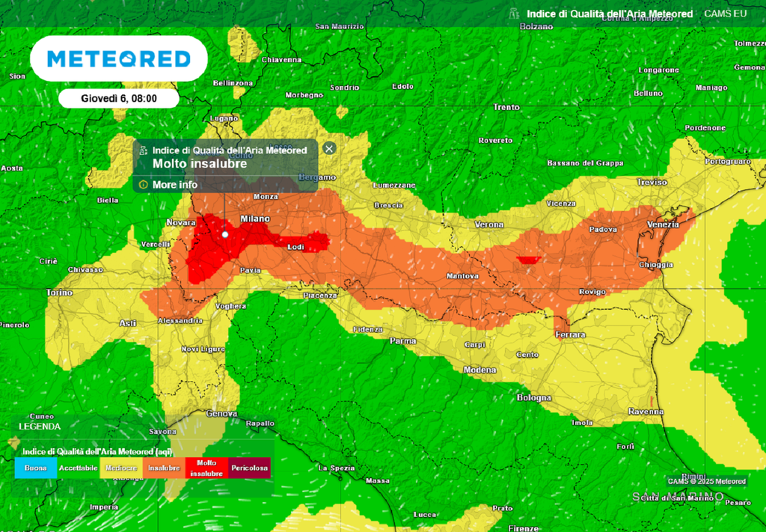Click the orange Insalubre legend swatch
This screenshot has width=766, height=532.
pyautogui.click(x=164, y=468)
